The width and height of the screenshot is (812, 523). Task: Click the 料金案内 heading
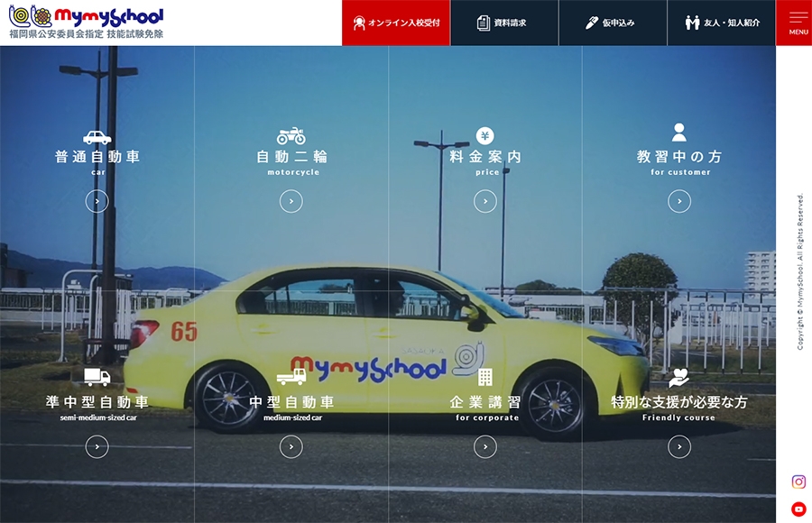click(485, 156)
